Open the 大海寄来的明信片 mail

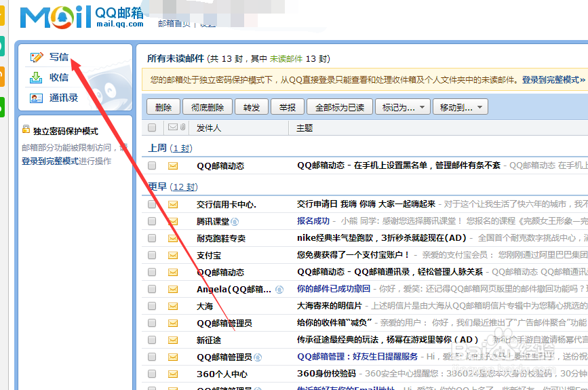330,306
